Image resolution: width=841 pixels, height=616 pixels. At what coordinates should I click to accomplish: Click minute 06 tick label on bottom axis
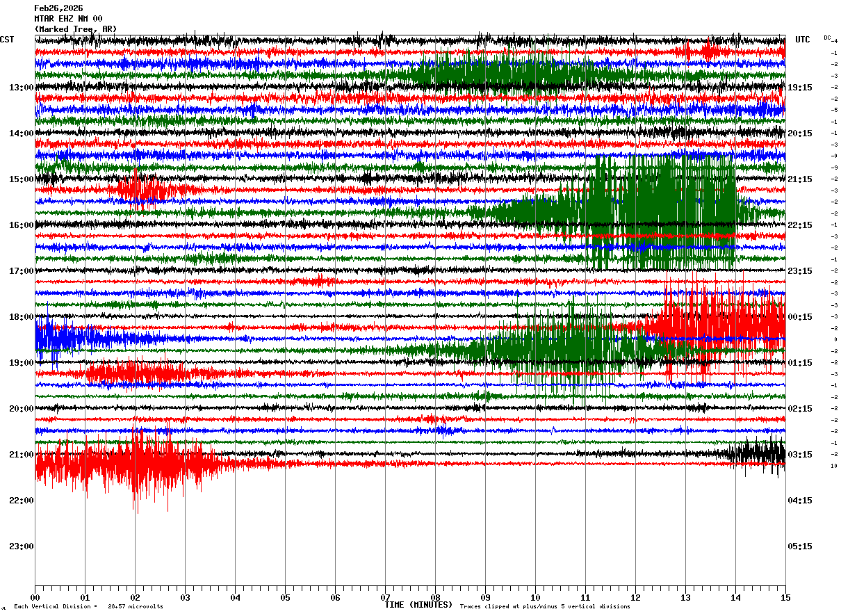point(335,597)
